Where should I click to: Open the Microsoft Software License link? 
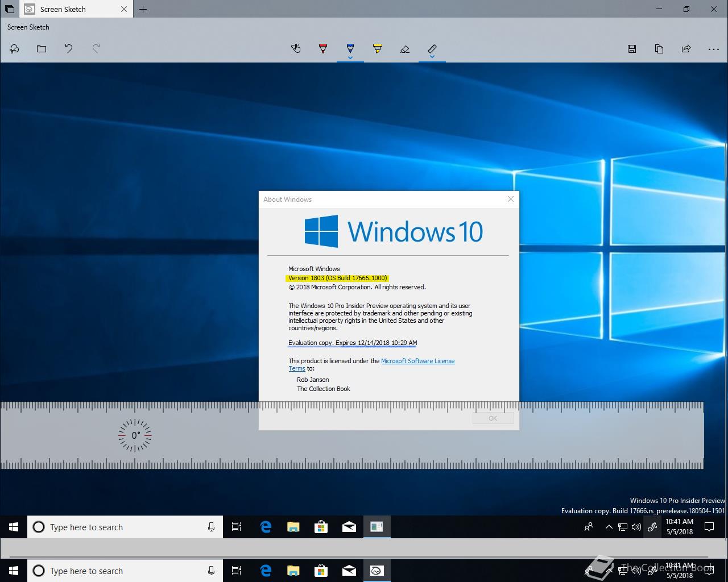pyautogui.click(x=417, y=361)
